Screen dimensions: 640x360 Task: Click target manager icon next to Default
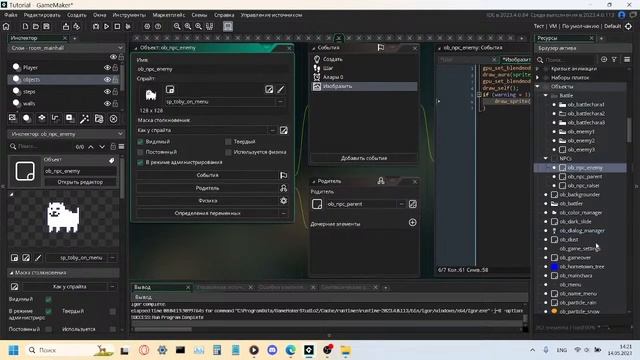coord(628,26)
